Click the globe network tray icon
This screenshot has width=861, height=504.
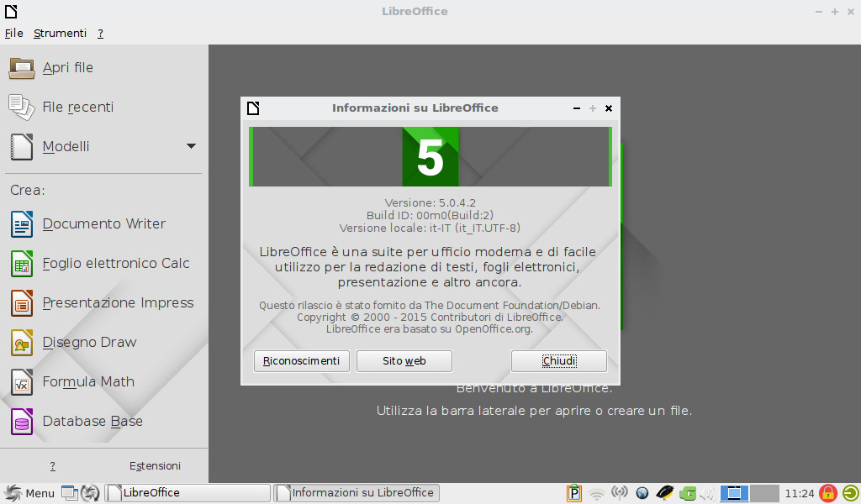pyautogui.click(x=642, y=493)
